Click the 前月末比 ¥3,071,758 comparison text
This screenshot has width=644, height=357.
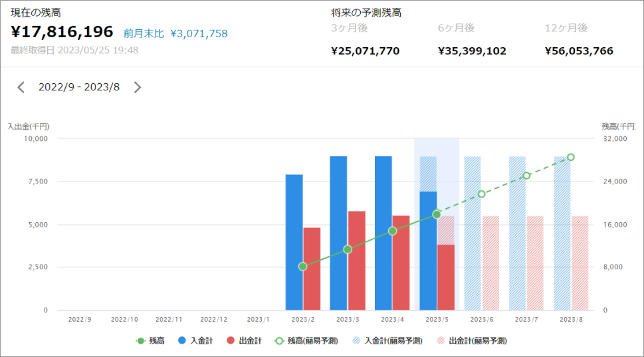[175, 33]
